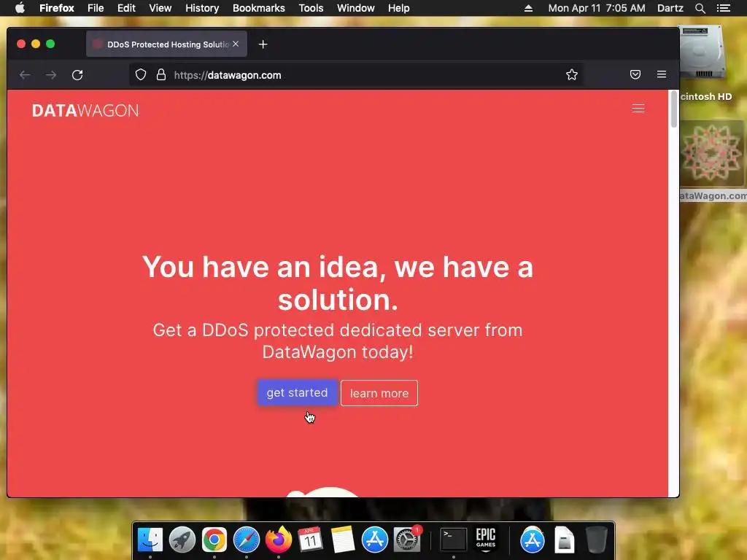Click the eject icon in menu bar
747x560 pixels.
(x=528, y=8)
